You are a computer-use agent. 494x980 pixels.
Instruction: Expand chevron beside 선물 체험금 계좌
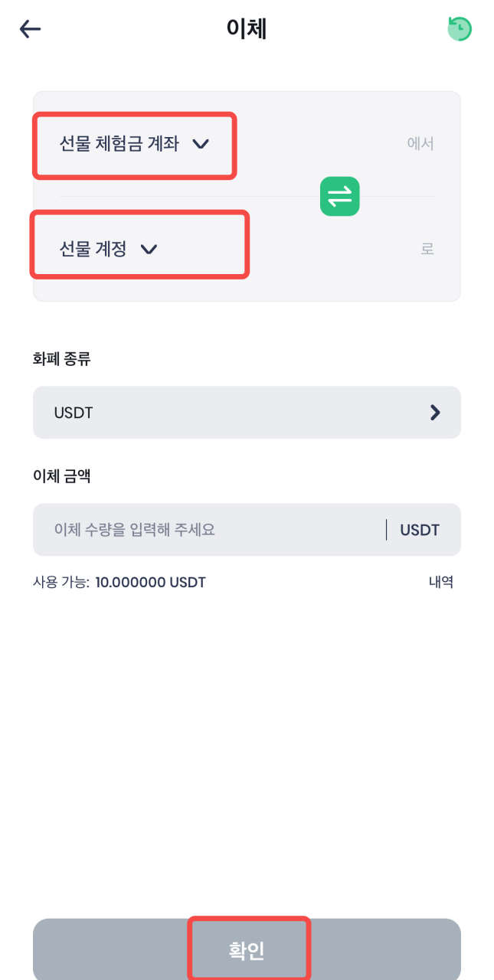201,144
